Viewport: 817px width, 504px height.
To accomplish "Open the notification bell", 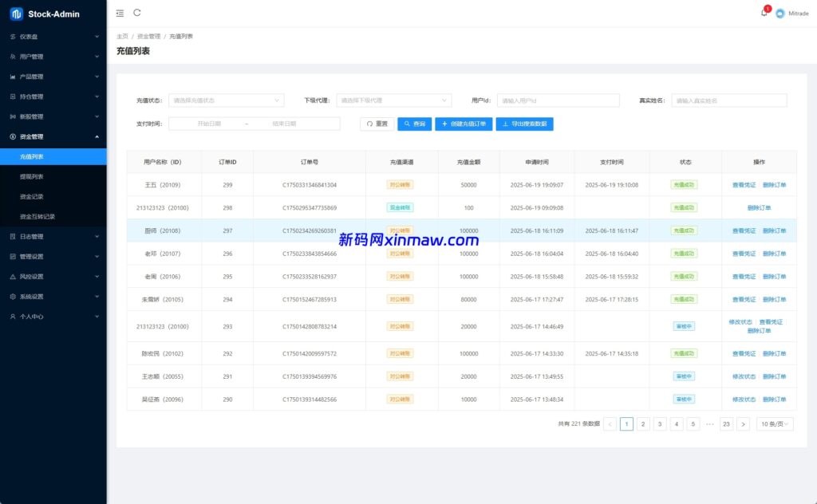I will coord(764,13).
